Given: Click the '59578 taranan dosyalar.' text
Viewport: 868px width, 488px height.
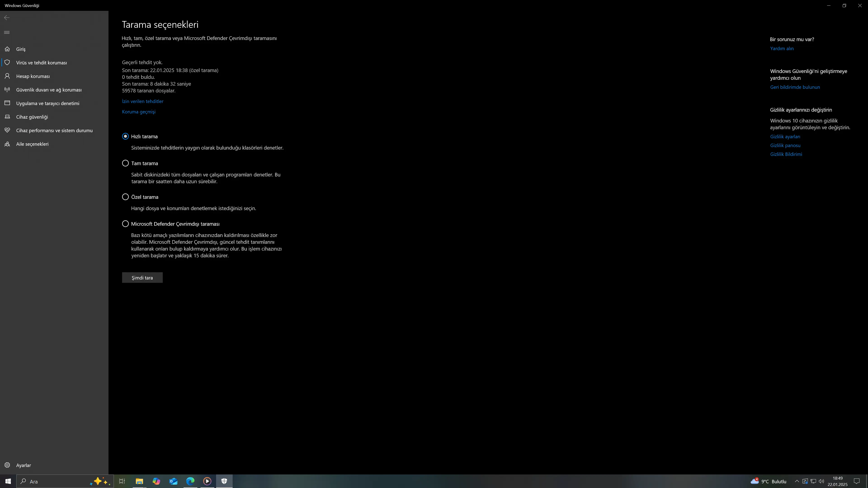Looking at the screenshot, I should (149, 91).
